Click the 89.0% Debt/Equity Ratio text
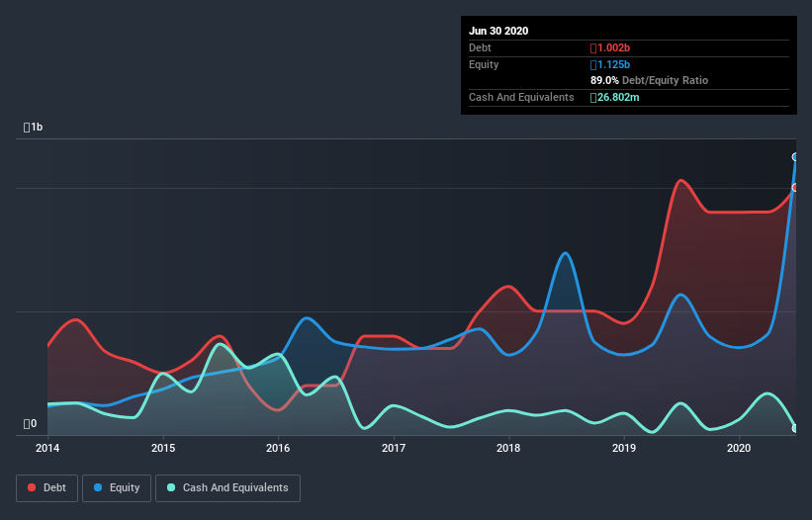Viewport: 812px width, 520px height. 650,81
